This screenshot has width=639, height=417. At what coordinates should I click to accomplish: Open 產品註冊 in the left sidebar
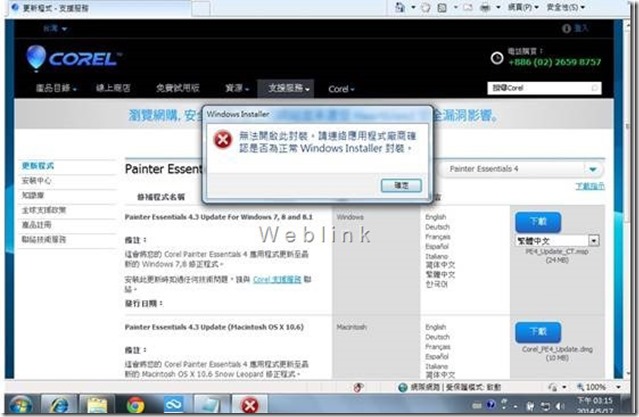click(x=37, y=225)
